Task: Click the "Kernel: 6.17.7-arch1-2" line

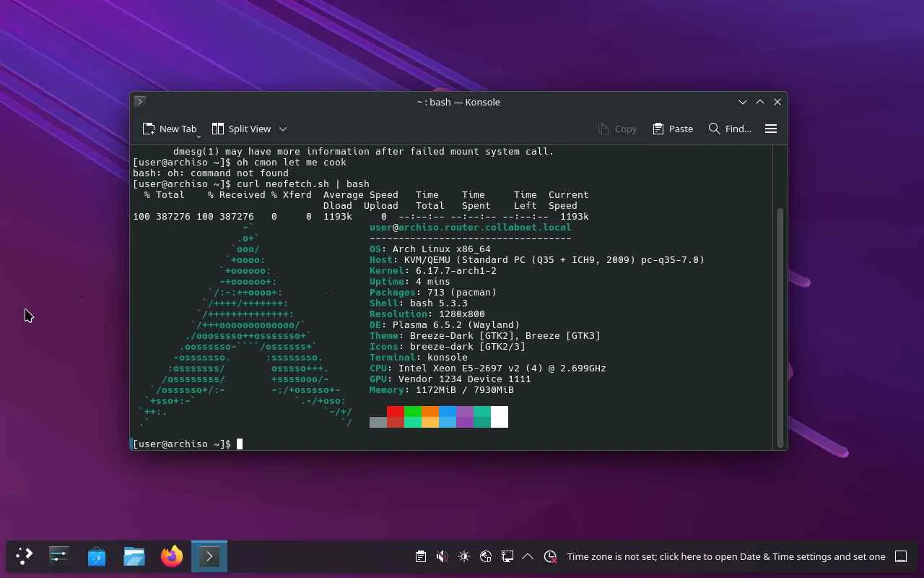Action: 433,271
